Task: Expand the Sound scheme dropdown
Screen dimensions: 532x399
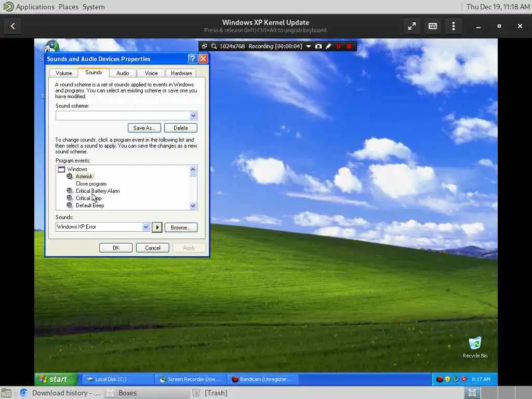Action: [193, 116]
